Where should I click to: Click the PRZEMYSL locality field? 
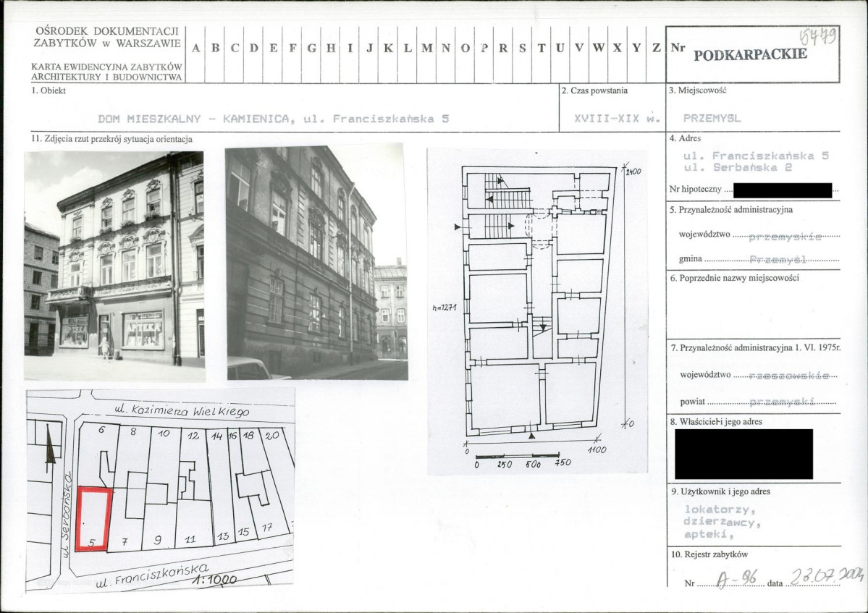712,119
